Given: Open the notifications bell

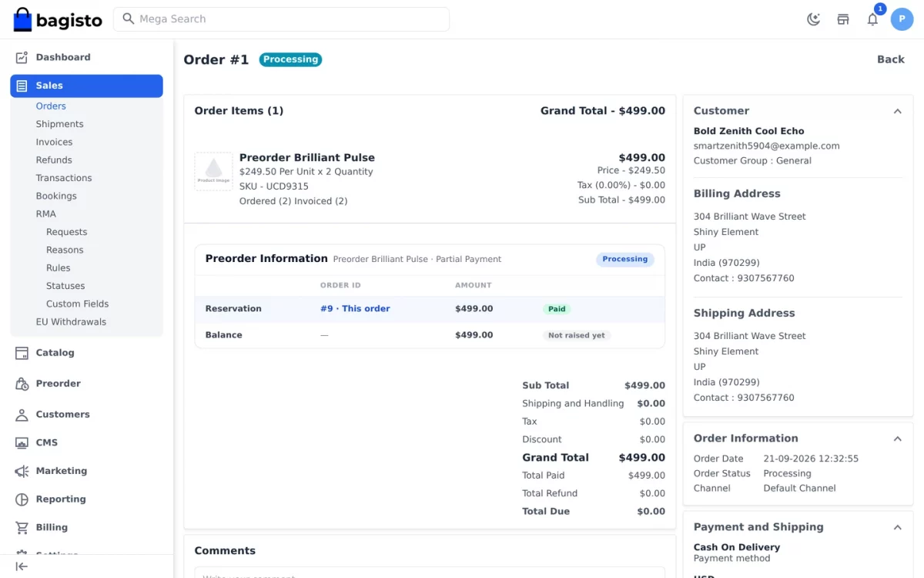Looking at the screenshot, I should (872, 19).
